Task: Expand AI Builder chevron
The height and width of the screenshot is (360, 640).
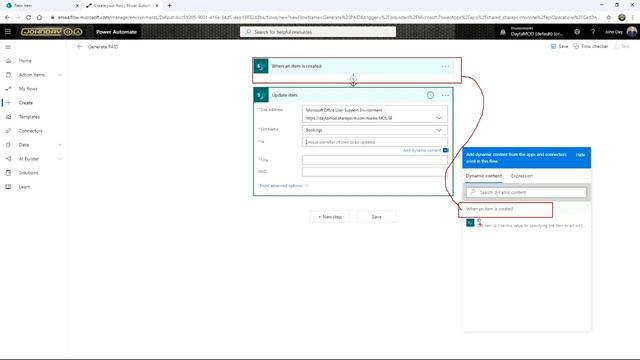Action: pos(60,159)
